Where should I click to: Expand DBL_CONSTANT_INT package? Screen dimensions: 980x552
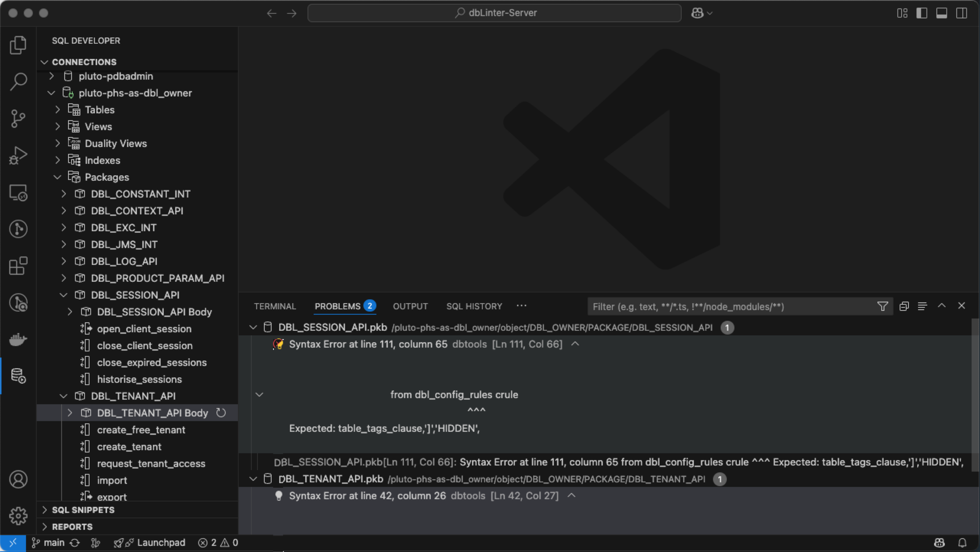tap(64, 194)
